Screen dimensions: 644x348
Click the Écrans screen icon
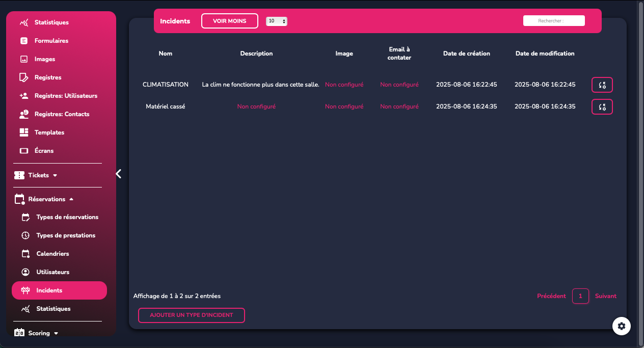[23, 151]
